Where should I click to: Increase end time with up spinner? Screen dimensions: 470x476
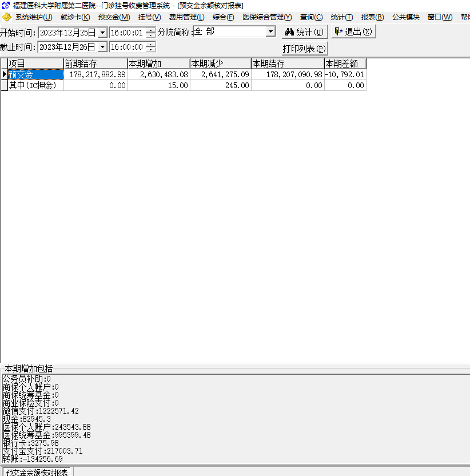(150, 44)
